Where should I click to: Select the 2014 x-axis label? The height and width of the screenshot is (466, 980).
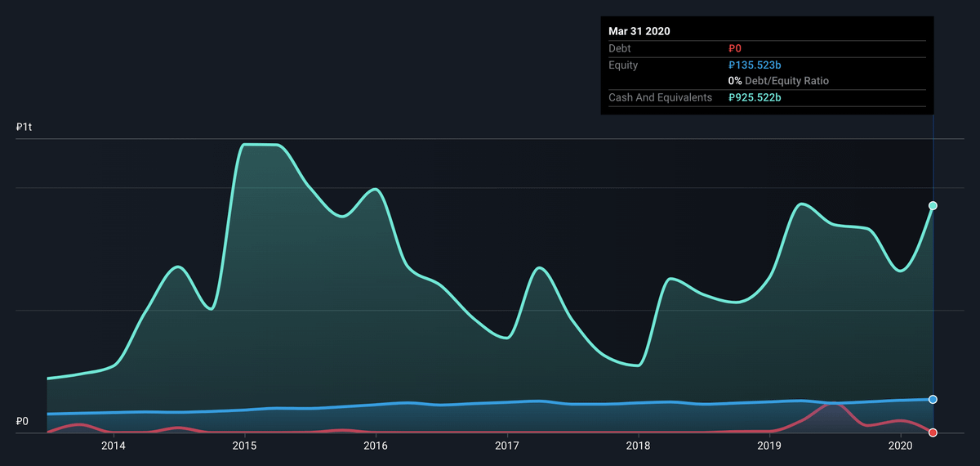pyautogui.click(x=113, y=446)
